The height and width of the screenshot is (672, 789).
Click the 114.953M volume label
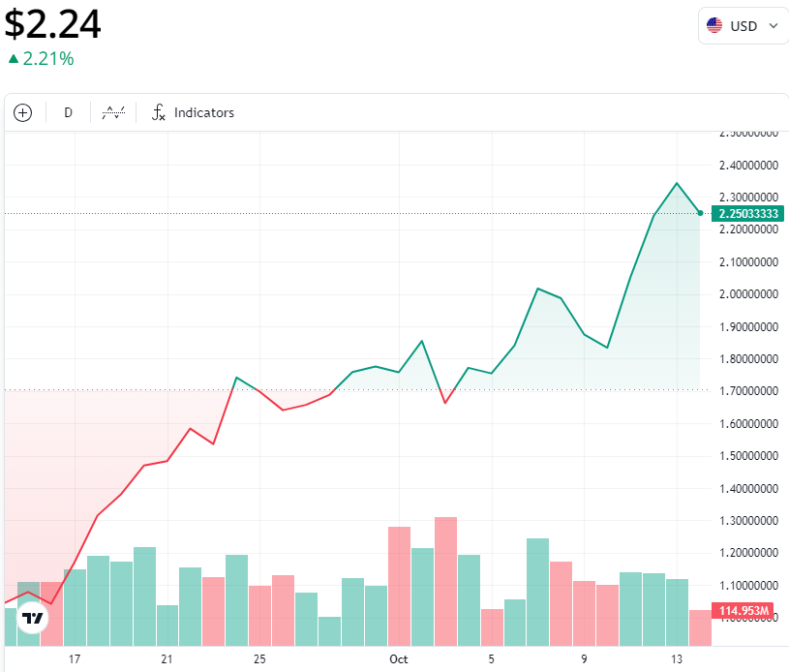743,611
